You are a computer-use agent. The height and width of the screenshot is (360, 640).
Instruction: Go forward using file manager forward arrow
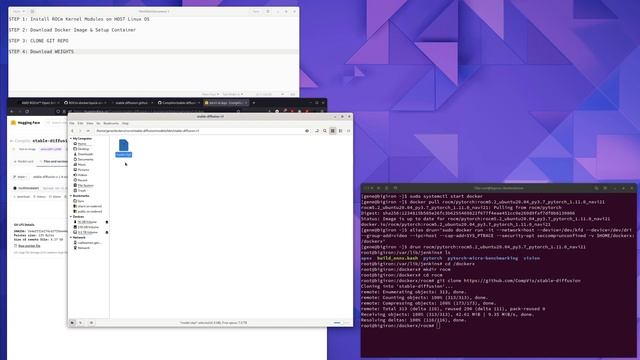point(80,131)
